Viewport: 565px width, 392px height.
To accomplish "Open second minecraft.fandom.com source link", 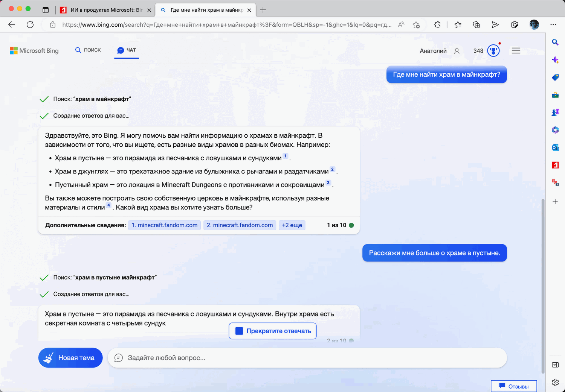I will [240, 225].
